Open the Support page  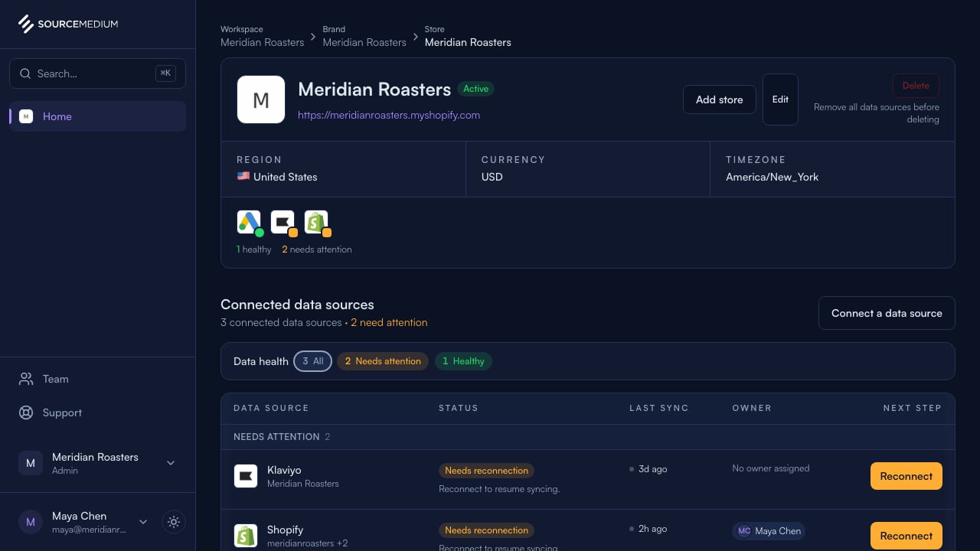[97, 412]
